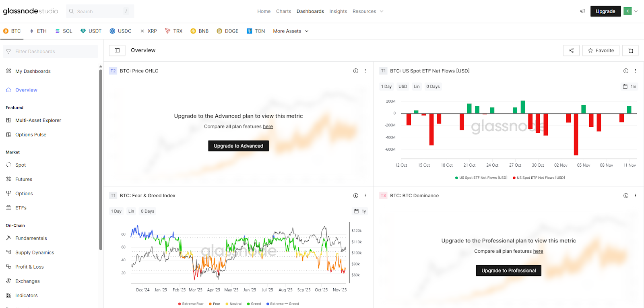Screen dimensions: 644x308
Task: Toggle Extreme Fear legend series
Action: coord(191,304)
